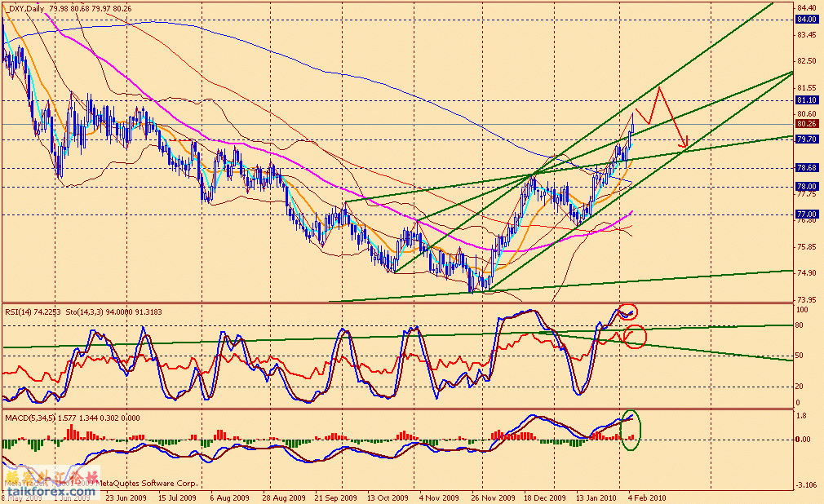Click the 73.95 price axis value
824x504 pixels.
(x=807, y=299)
